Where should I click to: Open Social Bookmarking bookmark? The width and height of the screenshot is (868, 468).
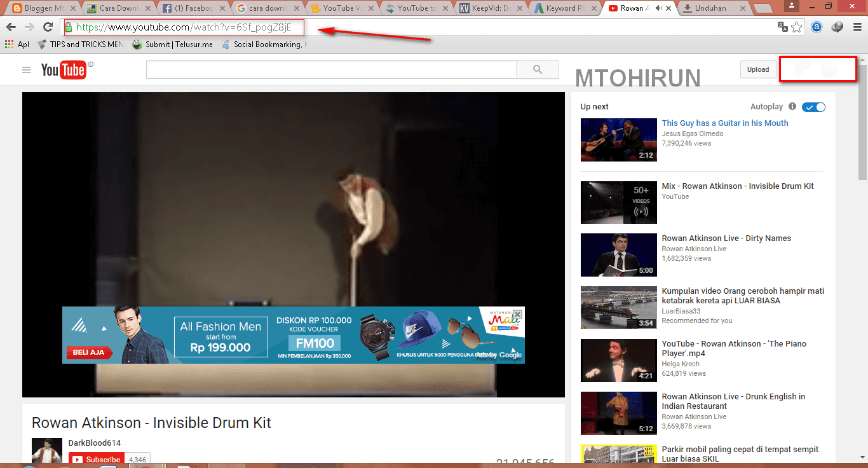264,45
